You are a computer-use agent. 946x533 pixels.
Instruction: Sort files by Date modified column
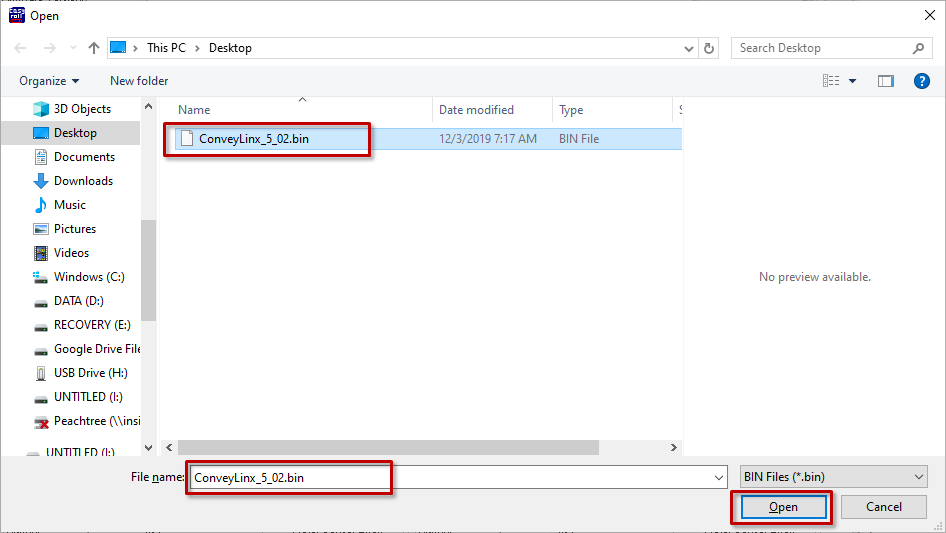[476, 110]
